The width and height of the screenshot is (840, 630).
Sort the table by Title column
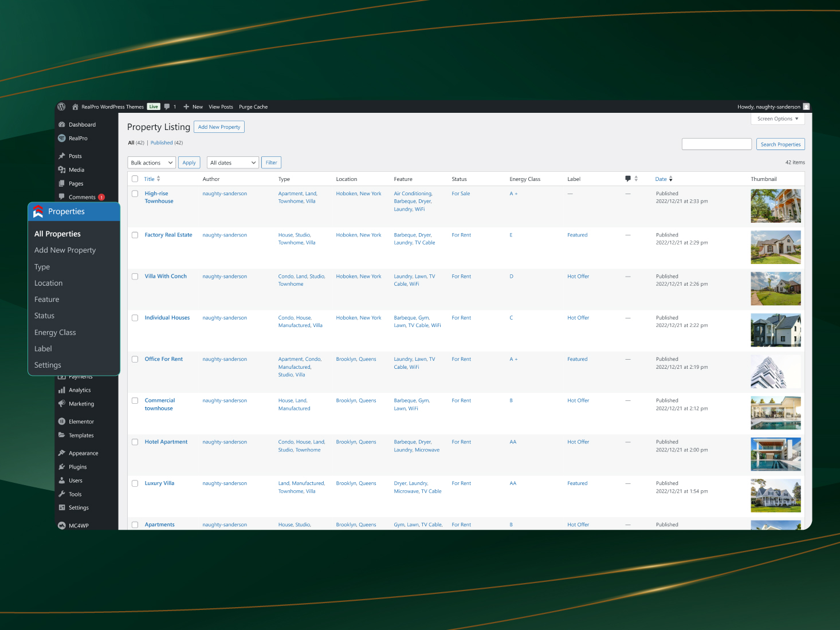(152, 179)
